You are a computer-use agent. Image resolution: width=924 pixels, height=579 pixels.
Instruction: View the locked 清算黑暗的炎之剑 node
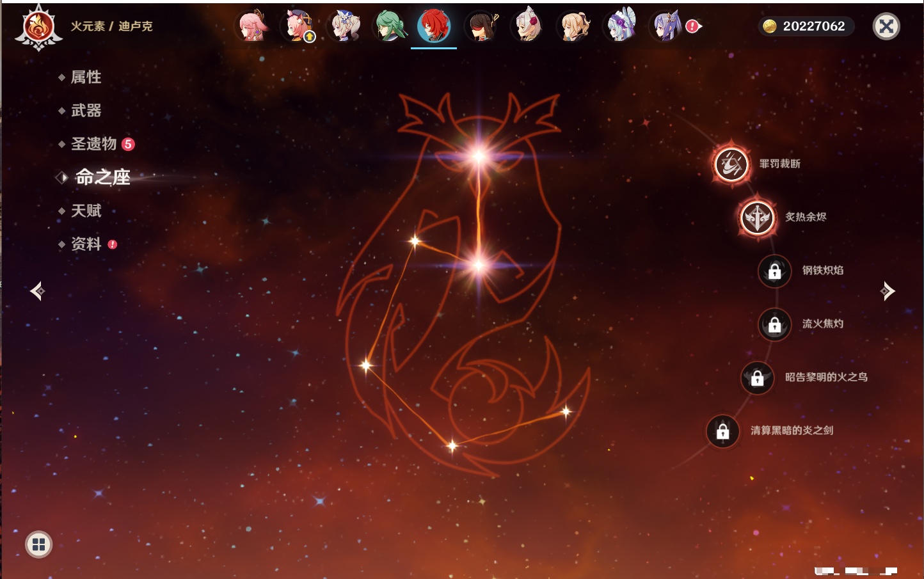click(x=722, y=431)
